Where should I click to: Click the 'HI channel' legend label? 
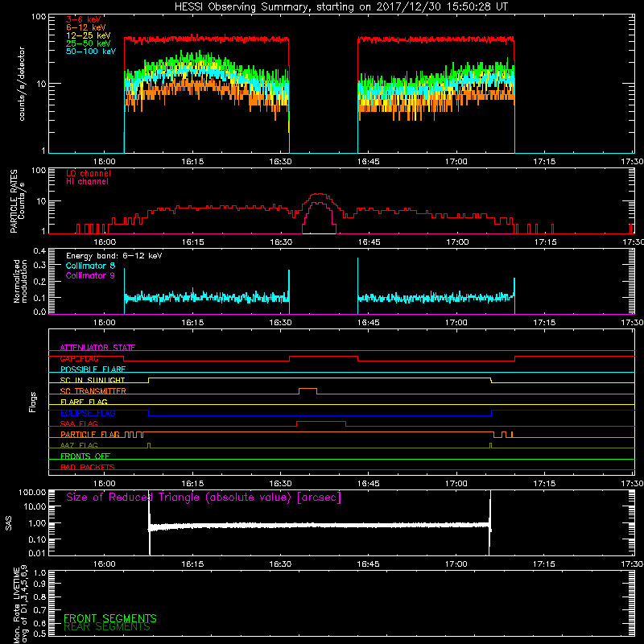tap(87, 182)
